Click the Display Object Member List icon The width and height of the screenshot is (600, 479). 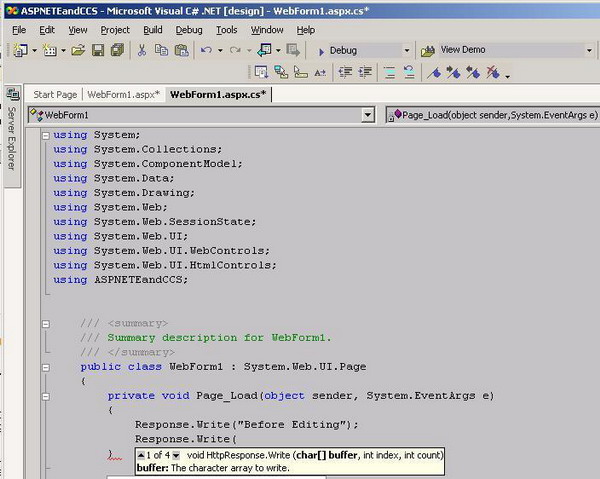(x=261, y=72)
